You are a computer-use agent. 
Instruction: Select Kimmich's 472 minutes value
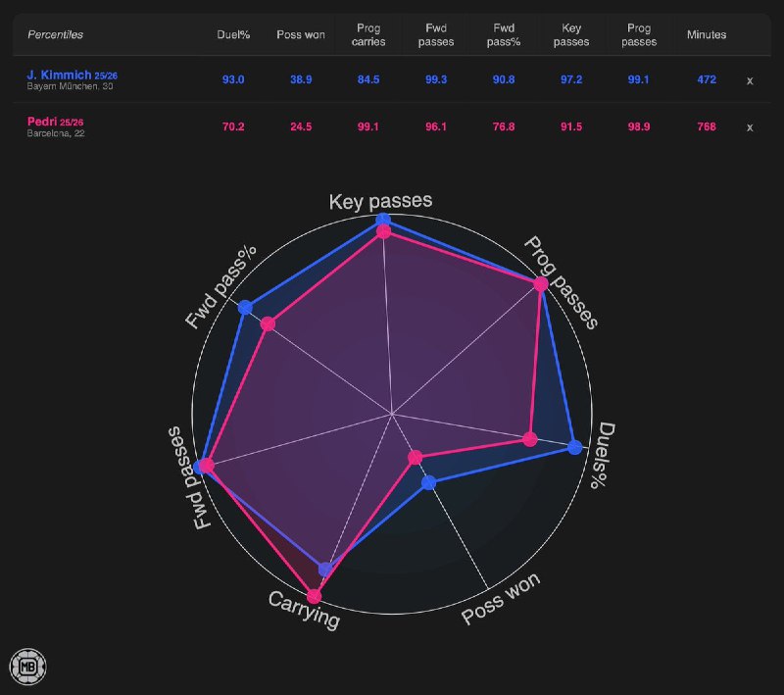707,79
